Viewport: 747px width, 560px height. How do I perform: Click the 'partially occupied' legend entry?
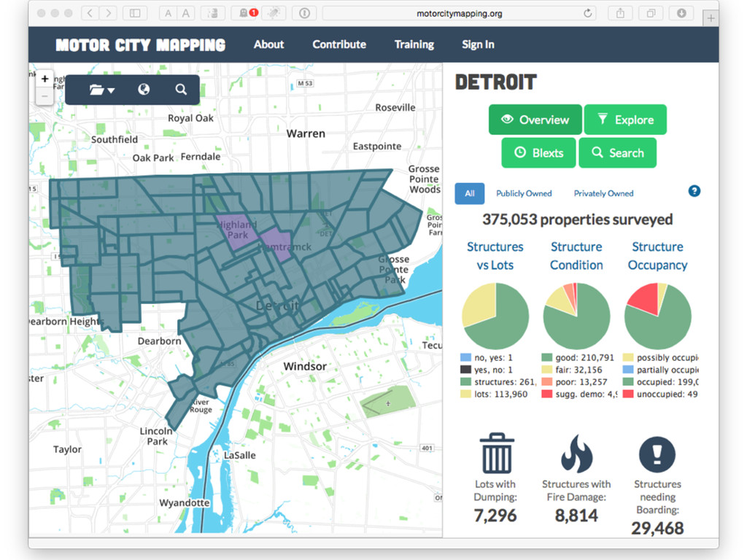(x=661, y=370)
